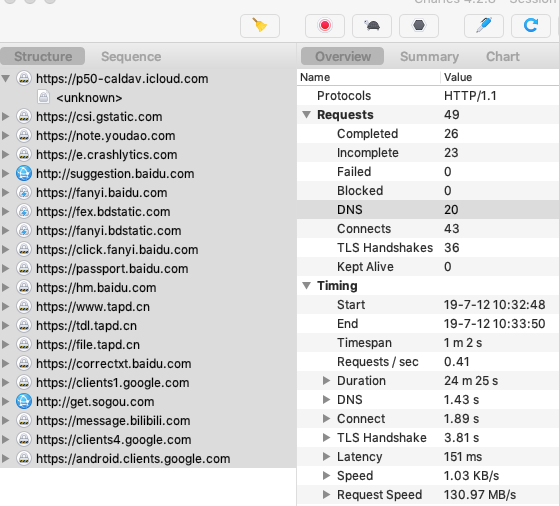Expand the csi.gstatic.com host

pyautogui.click(x=6, y=117)
